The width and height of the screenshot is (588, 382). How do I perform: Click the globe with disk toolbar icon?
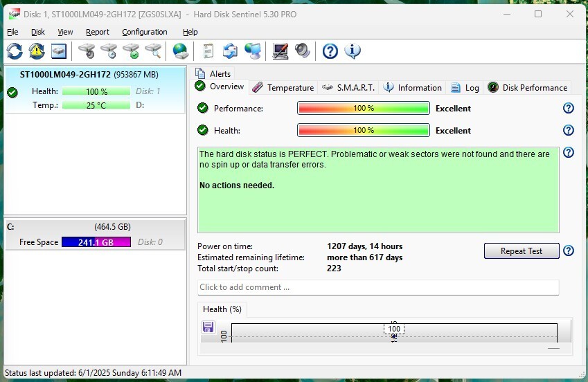pyautogui.click(x=180, y=51)
